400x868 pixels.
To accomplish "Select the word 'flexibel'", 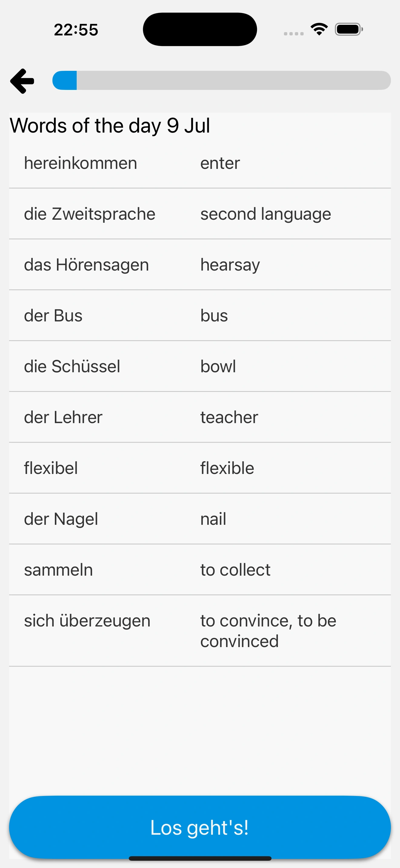I will coord(51,468).
